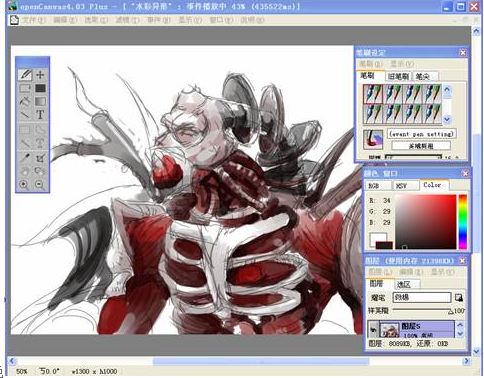Select the Pen drawing tool in toolbox
This screenshot has width=484, height=378.
(x=25, y=75)
